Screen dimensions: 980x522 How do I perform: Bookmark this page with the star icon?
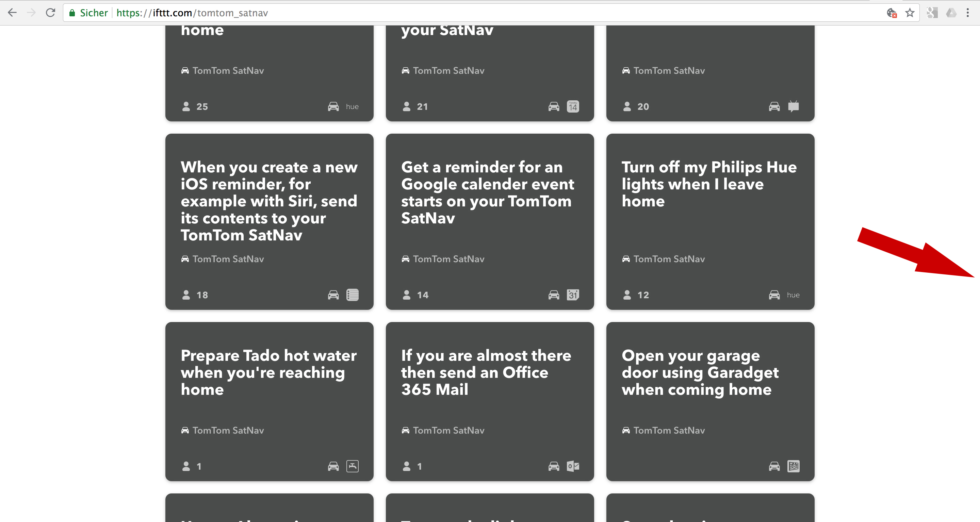pyautogui.click(x=910, y=13)
